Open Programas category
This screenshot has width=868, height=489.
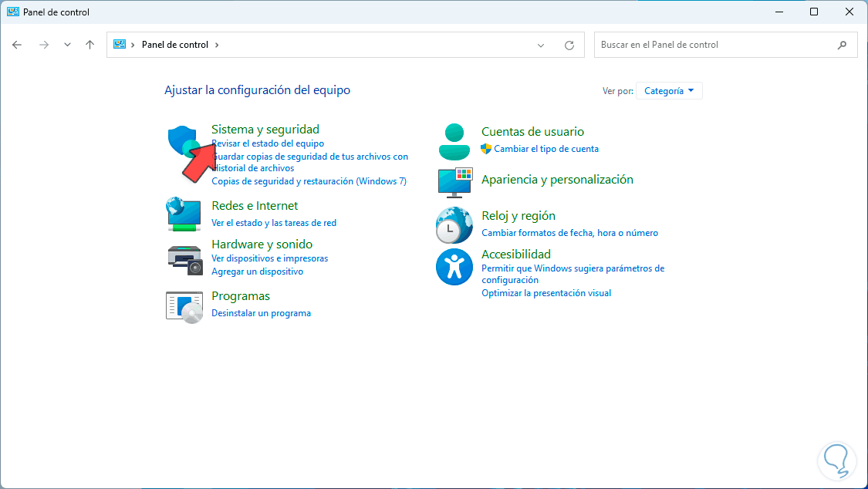(241, 296)
